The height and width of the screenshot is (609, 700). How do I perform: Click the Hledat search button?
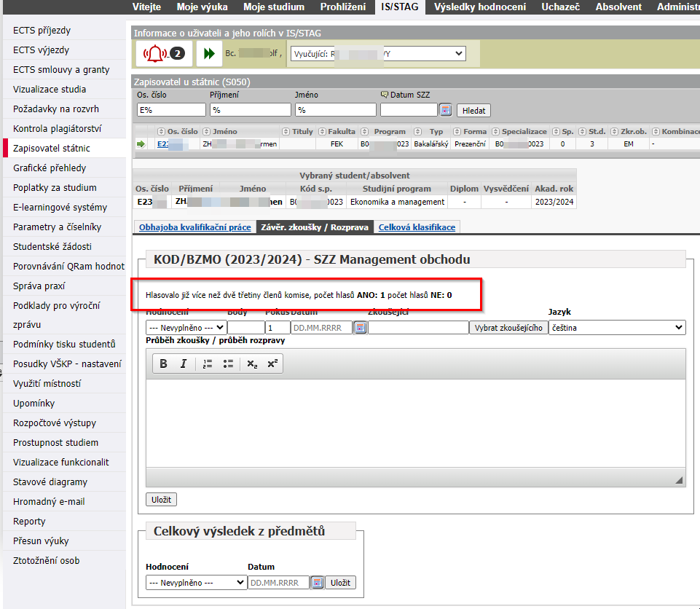[x=473, y=110]
